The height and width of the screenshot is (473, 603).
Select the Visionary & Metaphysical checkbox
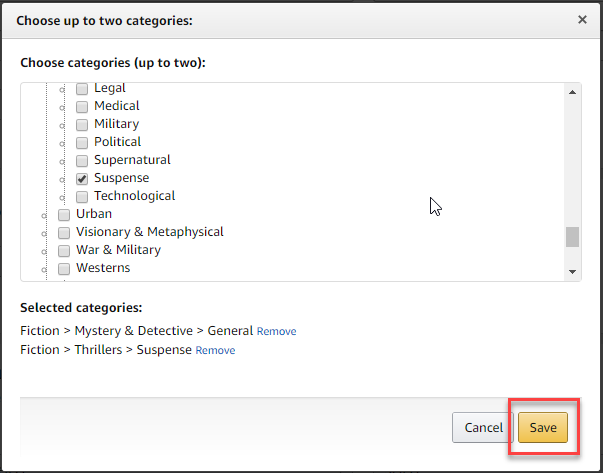click(64, 233)
